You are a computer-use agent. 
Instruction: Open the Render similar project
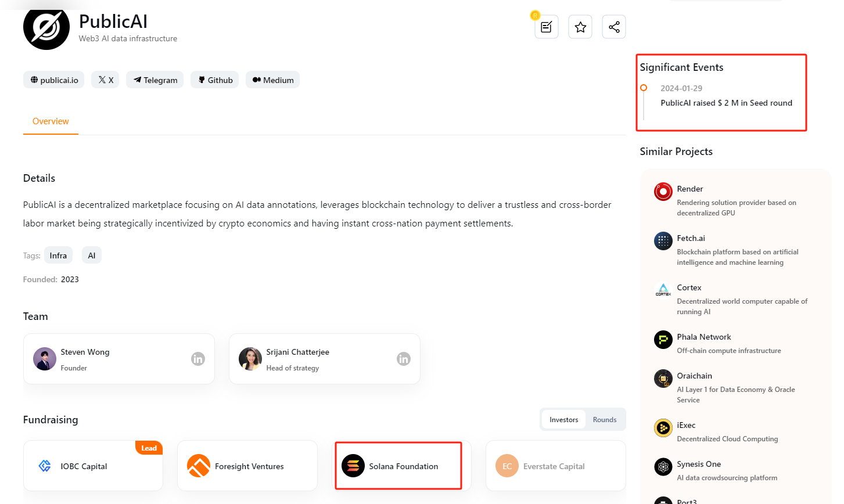690,189
